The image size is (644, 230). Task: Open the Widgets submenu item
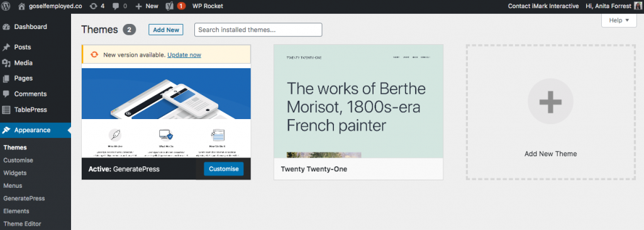coord(15,173)
